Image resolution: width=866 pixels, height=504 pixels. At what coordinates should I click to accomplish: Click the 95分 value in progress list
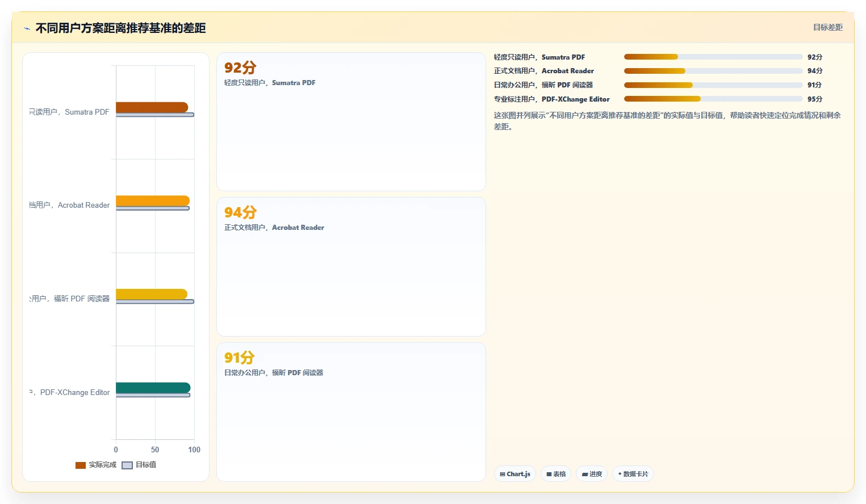815,99
